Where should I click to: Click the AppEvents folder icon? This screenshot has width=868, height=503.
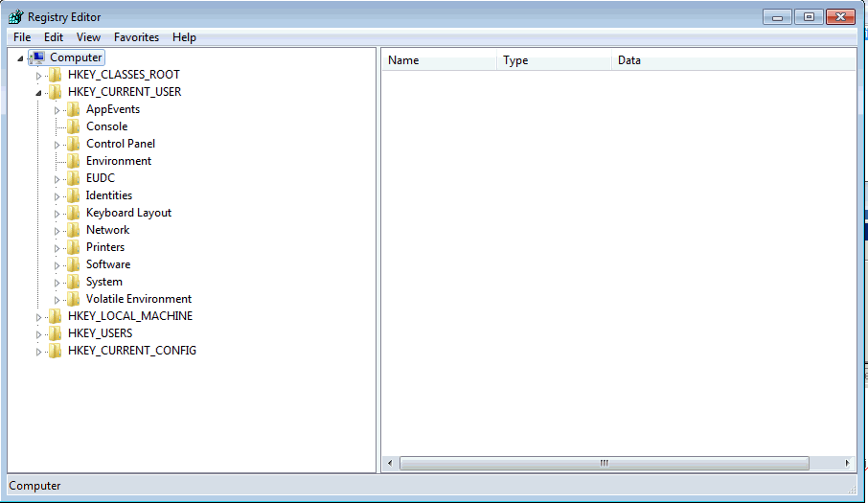pos(73,109)
